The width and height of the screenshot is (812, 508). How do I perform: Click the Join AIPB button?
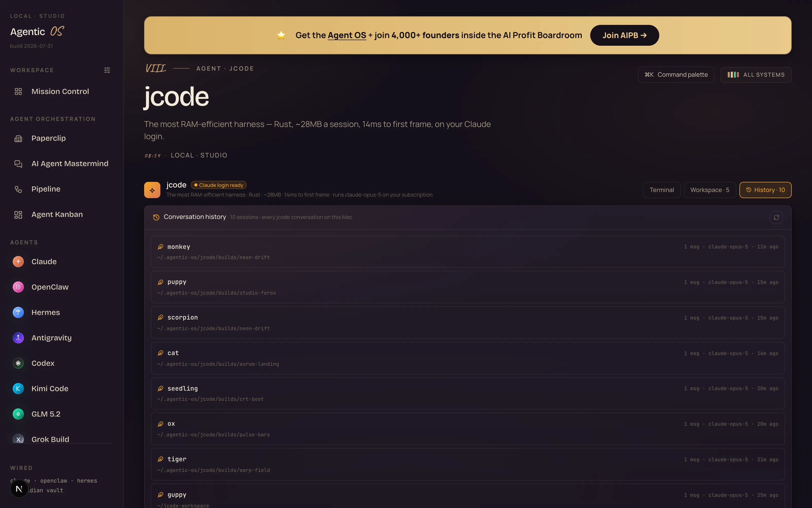pos(624,35)
